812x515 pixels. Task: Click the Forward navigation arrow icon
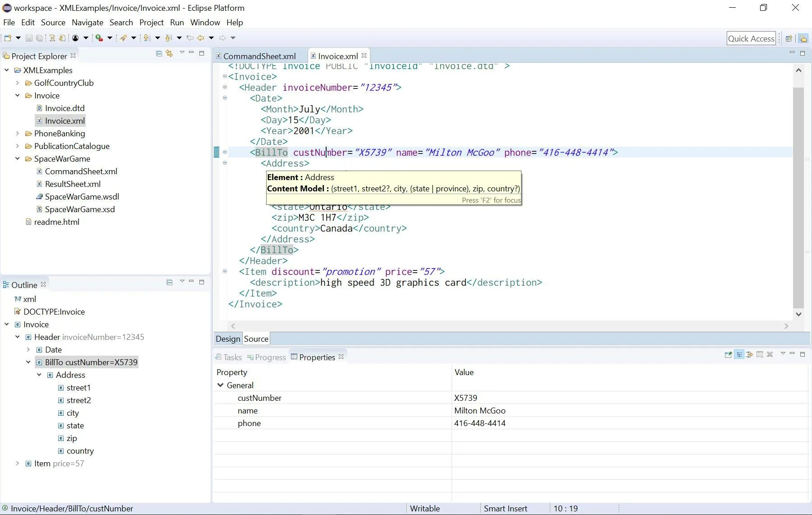point(222,38)
